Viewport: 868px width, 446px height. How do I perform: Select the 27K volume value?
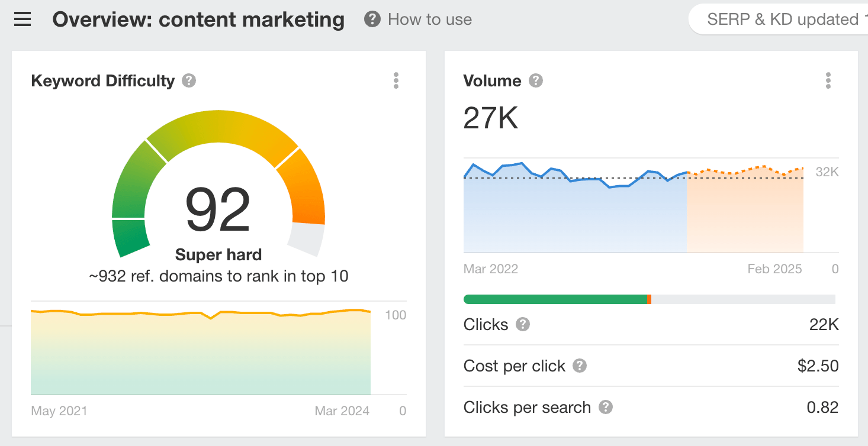pyautogui.click(x=491, y=117)
